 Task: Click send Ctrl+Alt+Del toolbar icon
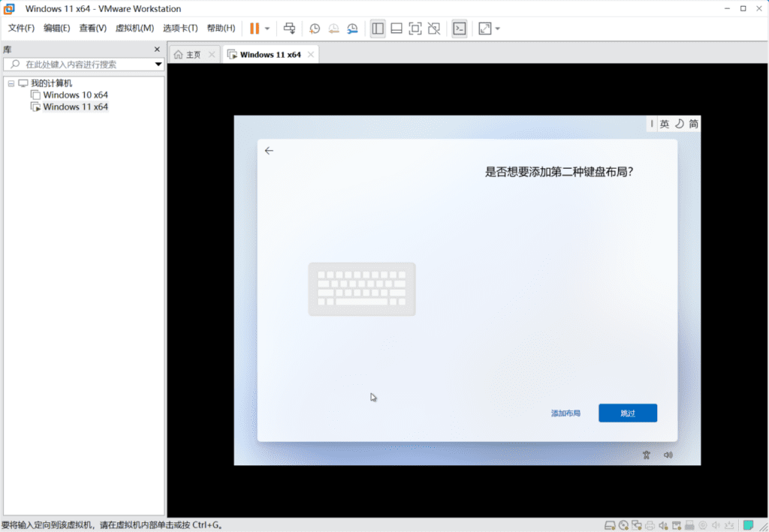(289, 29)
